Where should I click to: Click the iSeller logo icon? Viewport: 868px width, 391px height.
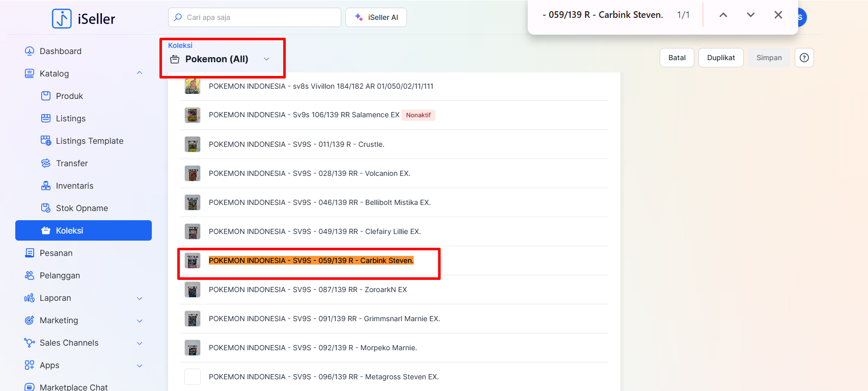(x=62, y=19)
